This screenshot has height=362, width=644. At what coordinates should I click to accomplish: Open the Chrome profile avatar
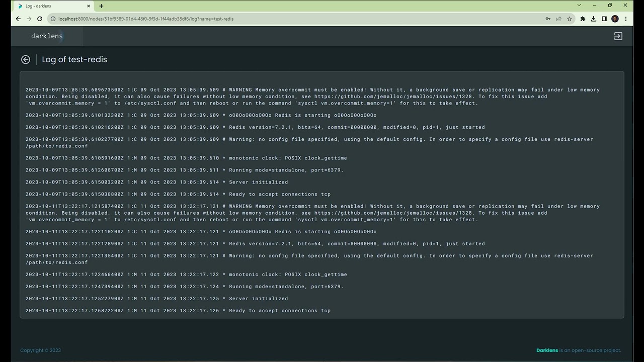615,19
